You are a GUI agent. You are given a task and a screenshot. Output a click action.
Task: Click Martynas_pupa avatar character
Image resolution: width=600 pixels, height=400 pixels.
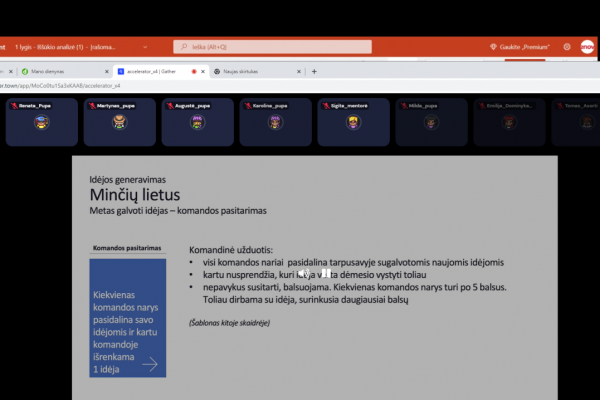[x=120, y=122]
